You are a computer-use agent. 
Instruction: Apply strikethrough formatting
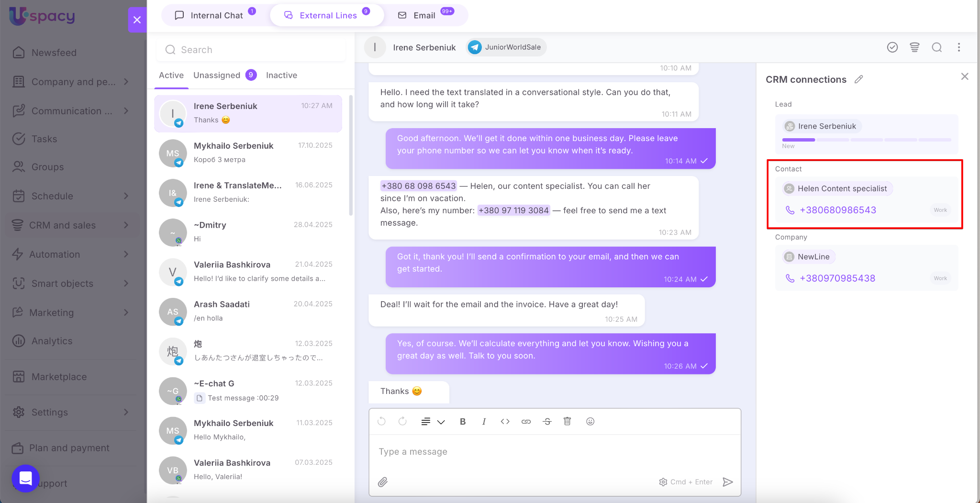coord(547,421)
